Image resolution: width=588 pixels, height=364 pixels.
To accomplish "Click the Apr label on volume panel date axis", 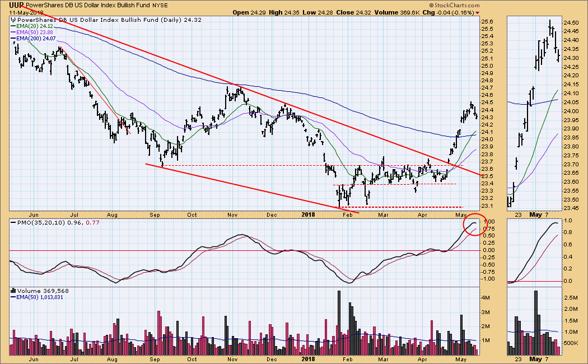I will 422,359.
